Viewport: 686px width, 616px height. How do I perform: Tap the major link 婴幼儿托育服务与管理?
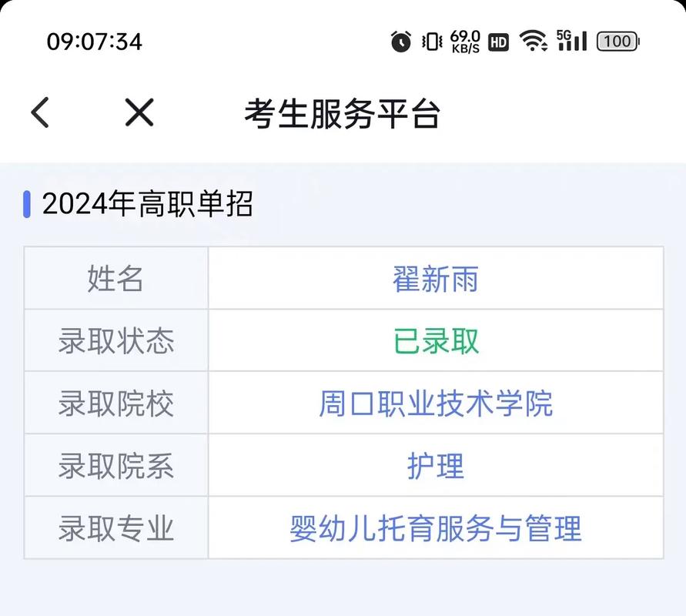click(x=436, y=527)
